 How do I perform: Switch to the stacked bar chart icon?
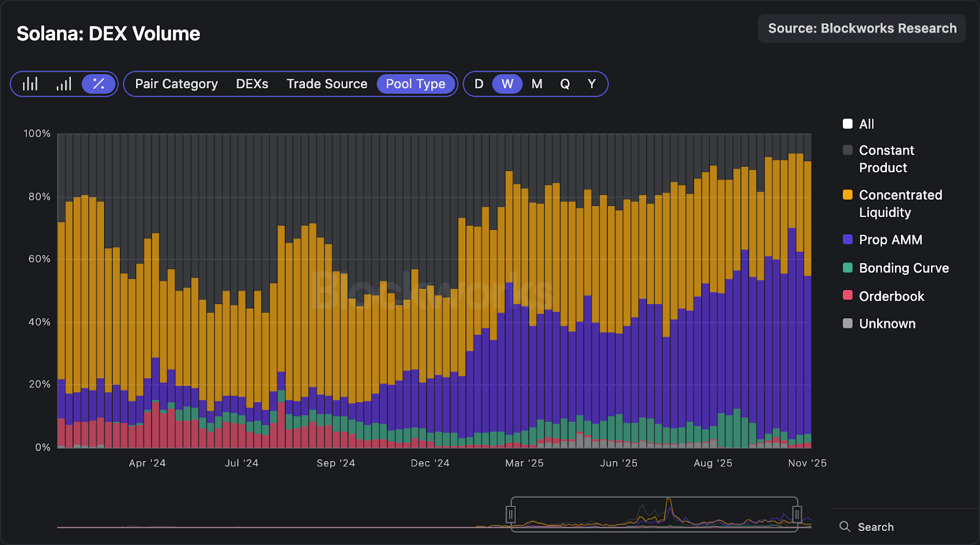click(64, 84)
